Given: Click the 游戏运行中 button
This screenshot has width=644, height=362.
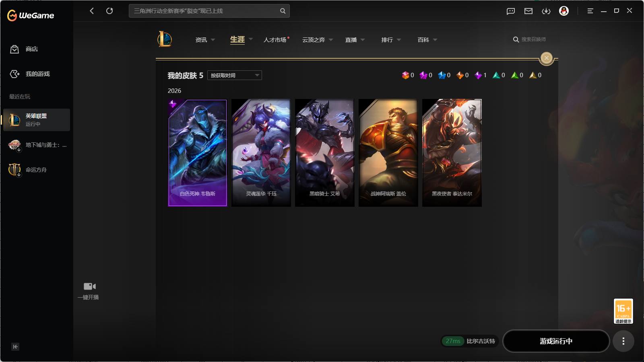Looking at the screenshot, I should tap(556, 341).
